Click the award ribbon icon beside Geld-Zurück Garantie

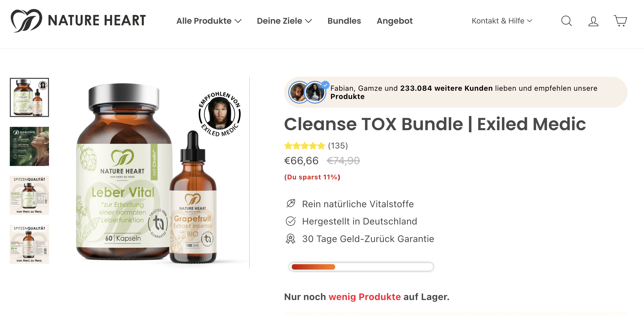point(291,239)
